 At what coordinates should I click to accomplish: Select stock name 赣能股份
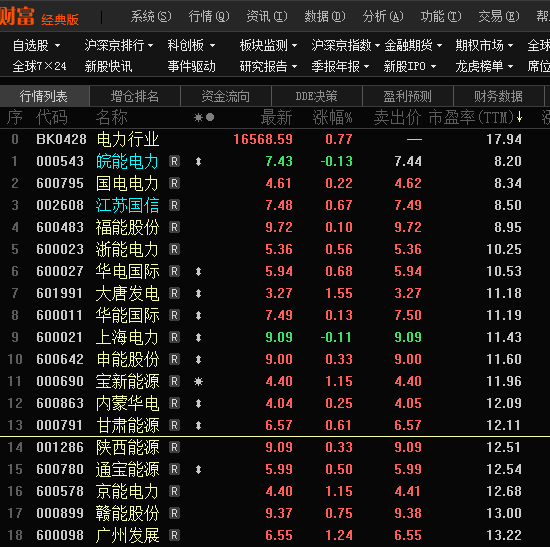click(x=128, y=513)
